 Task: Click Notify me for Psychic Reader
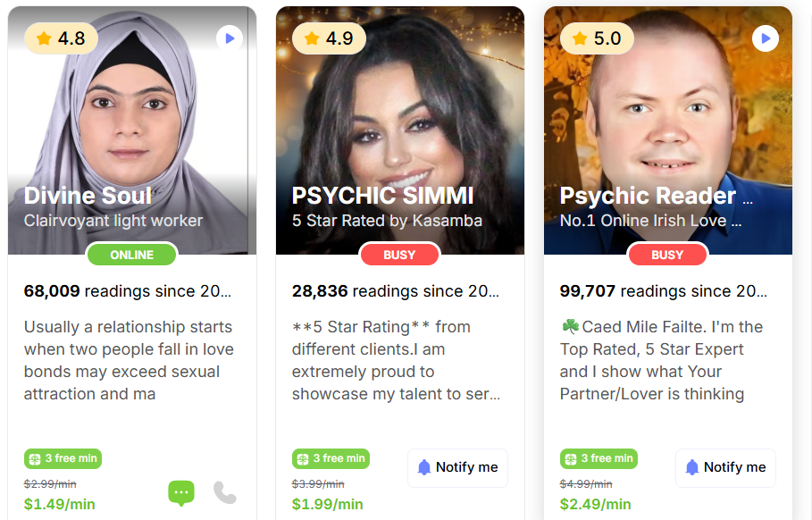[725, 467]
